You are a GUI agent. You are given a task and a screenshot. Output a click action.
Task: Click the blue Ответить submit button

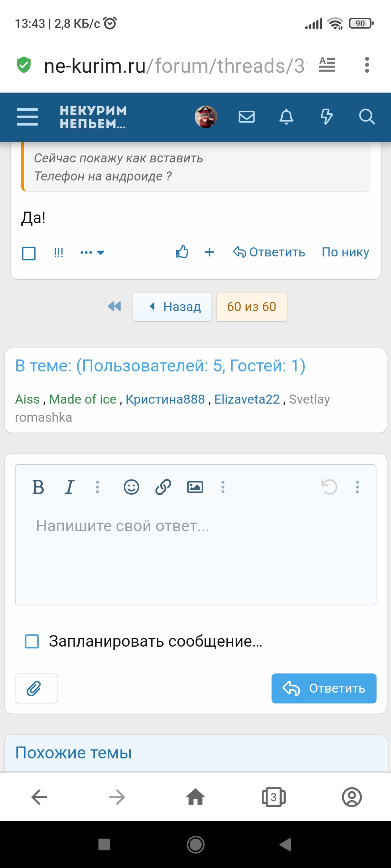(324, 688)
